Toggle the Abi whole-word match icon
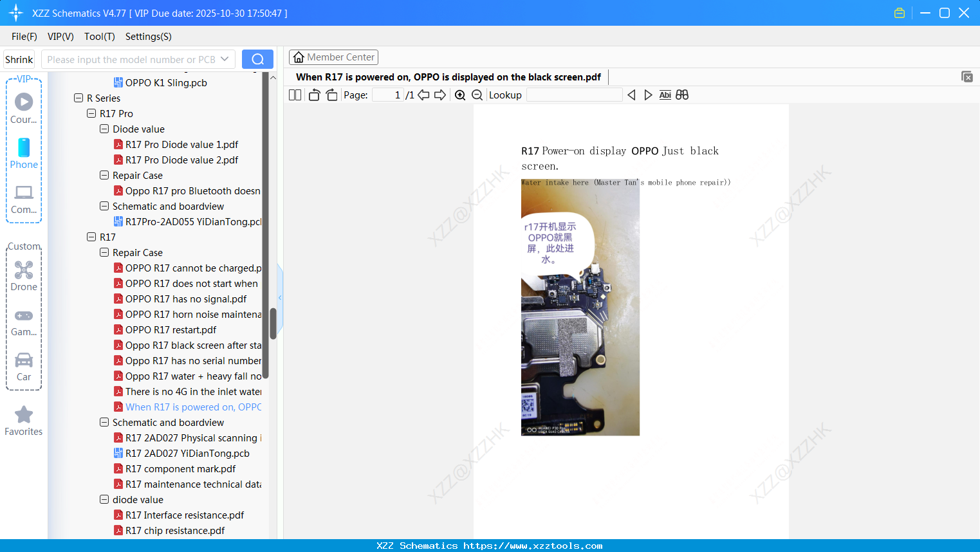980x552 pixels. click(665, 95)
